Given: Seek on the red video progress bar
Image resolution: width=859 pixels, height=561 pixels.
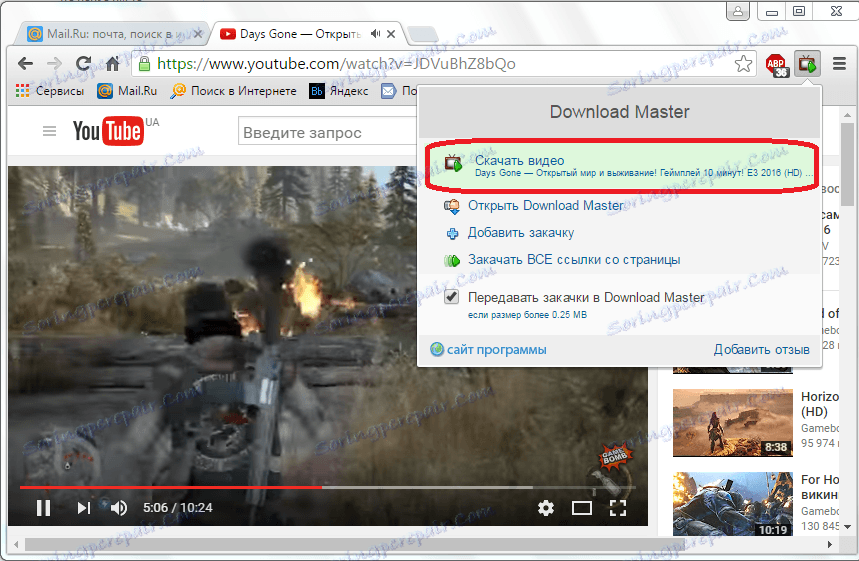Looking at the screenshot, I should (170, 487).
